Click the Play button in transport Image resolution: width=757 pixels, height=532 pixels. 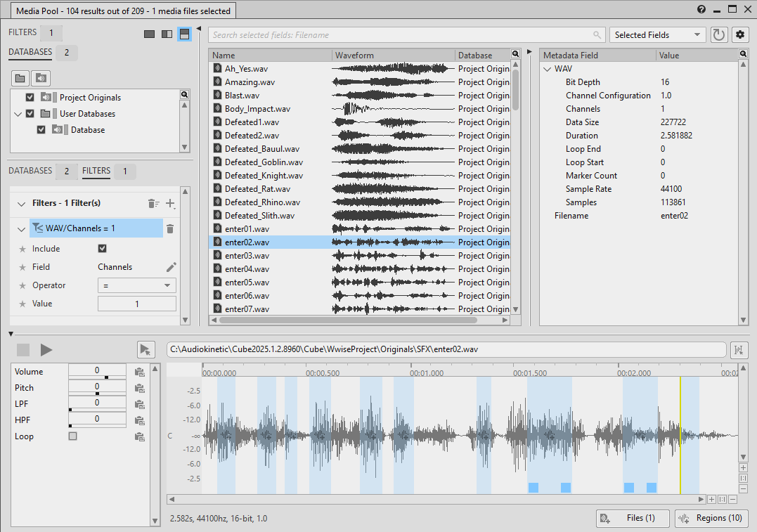pyautogui.click(x=46, y=349)
